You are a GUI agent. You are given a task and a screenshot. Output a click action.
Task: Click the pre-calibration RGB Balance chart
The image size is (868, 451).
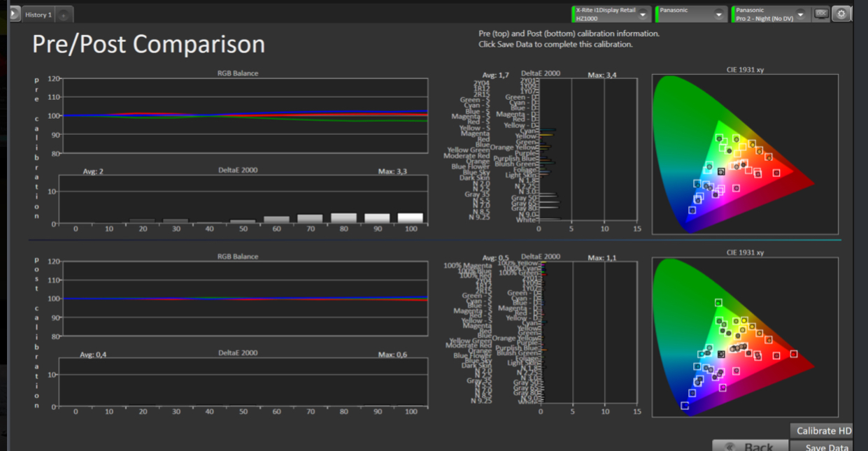245,115
